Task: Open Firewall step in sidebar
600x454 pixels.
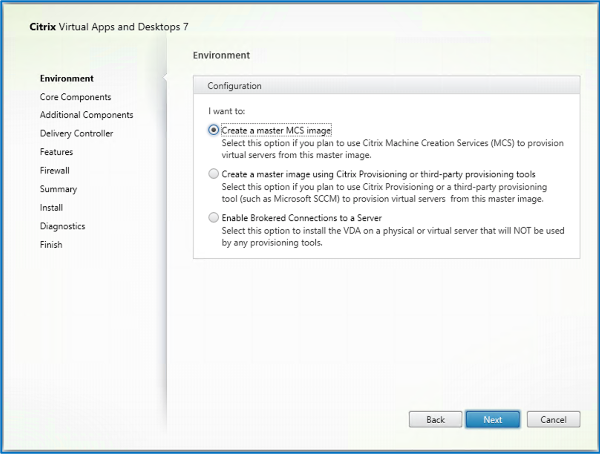Action: click(x=55, y=171)
